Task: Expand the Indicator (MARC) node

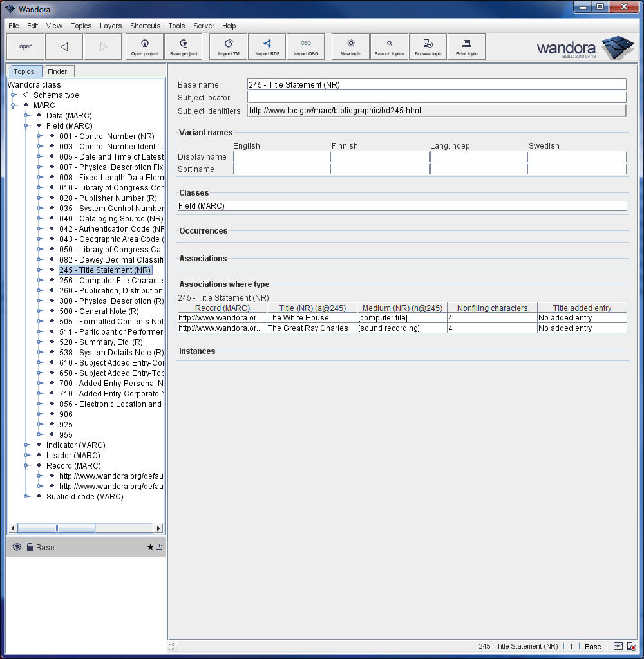Action: [26, 445]
